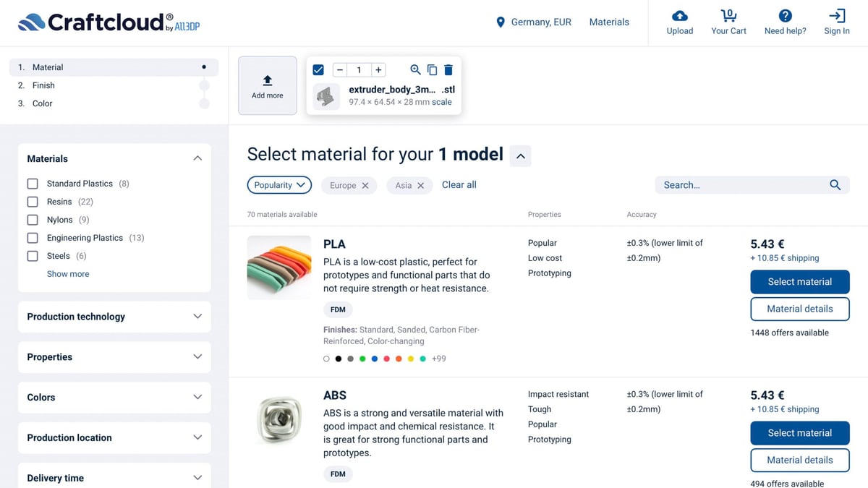Viewport: 868px width, 488px height.
Task: Click '1448 offers available' text
Action: pyautogui.click(x=790, y=333)
